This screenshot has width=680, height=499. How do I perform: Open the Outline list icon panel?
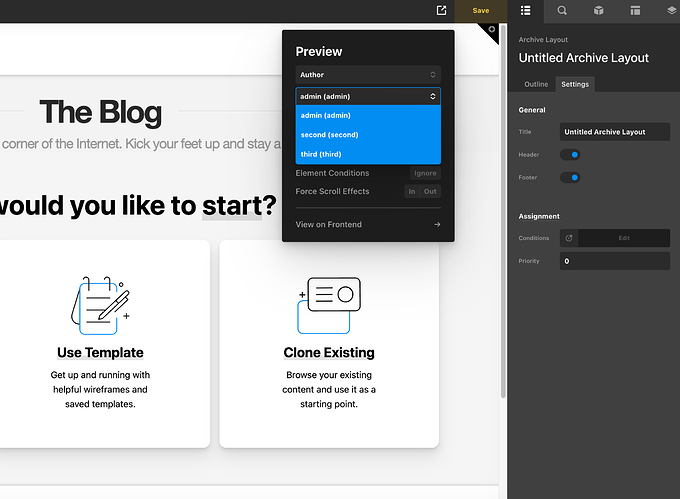click(x=526, y=10)
